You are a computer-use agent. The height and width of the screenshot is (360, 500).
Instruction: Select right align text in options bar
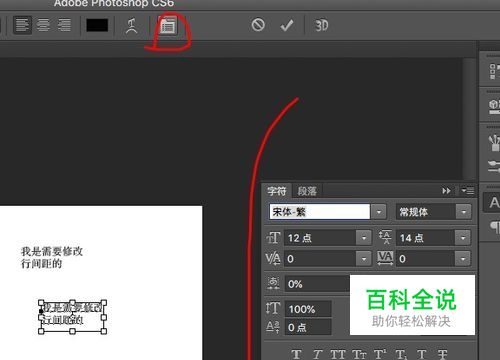[x=64, y=25]
